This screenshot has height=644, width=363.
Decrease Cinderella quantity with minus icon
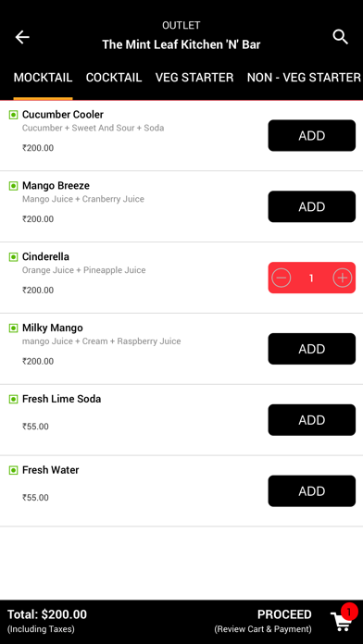point(282,279)
